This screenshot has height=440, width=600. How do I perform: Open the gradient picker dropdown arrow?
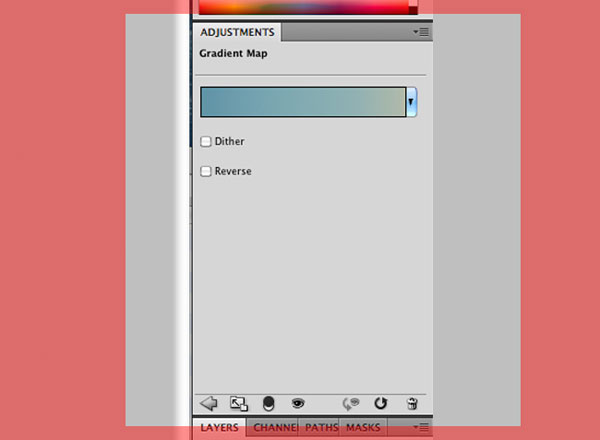tap(411, 102)
